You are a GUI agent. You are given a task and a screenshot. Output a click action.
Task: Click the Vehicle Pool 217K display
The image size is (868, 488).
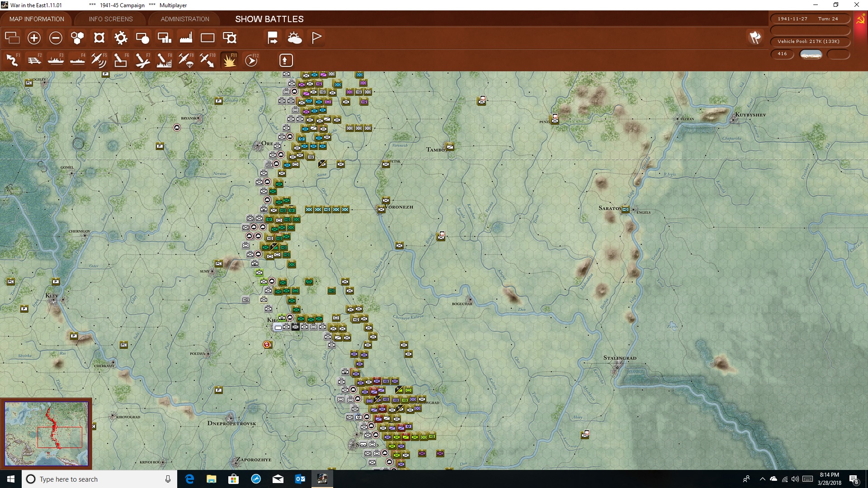coord(810,42)
